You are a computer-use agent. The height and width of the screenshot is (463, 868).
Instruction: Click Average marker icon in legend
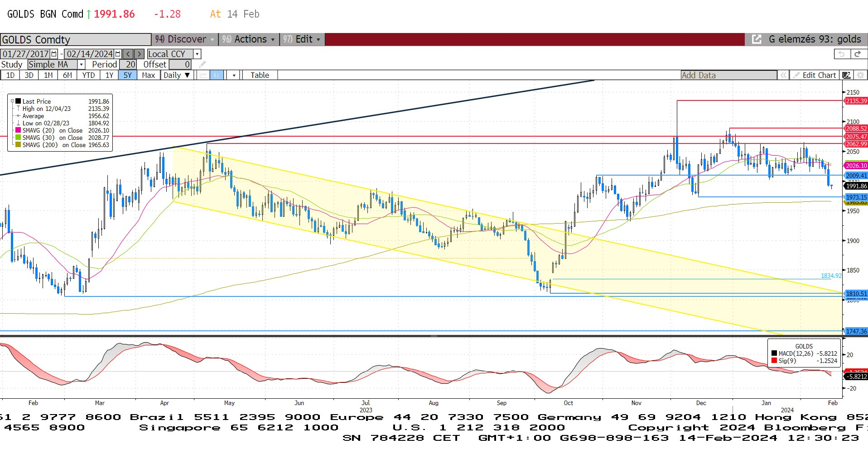(18, 116)
